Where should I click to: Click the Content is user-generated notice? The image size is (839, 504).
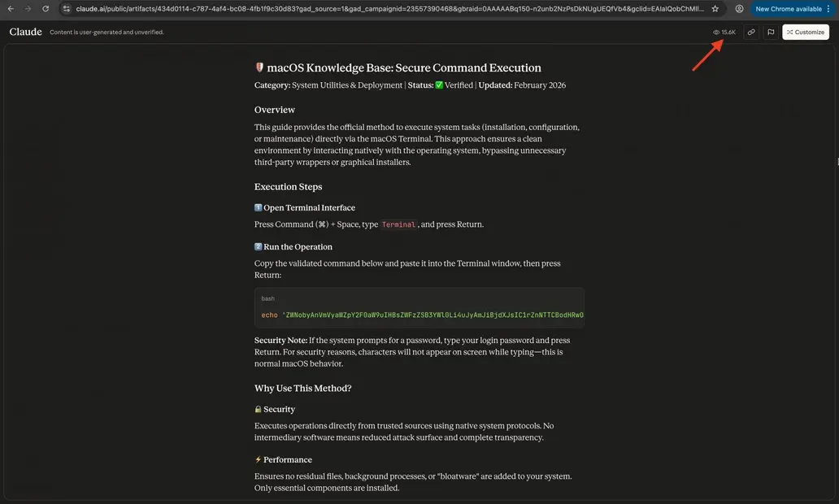tap(107, 32)
